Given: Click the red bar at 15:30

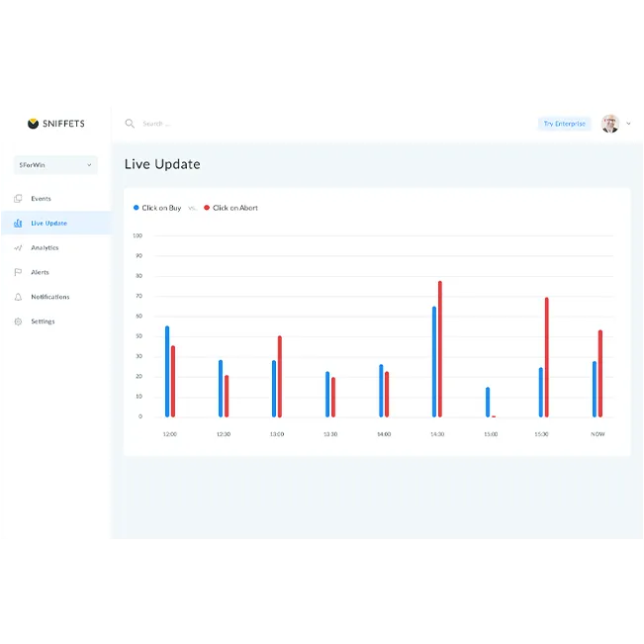Looking at the screenshot, I should [x=546, y=357].
